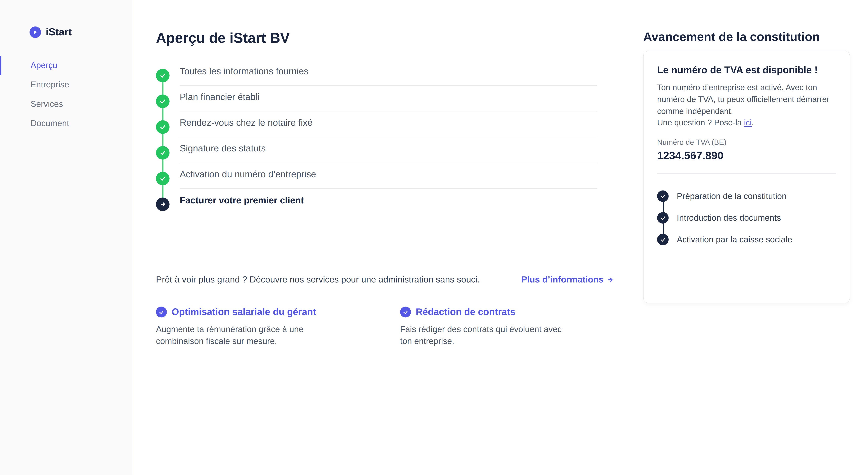Click dark arrow icon beside Facturer votre premier client
Screen dimensions: 868x475
coord(163,204)
